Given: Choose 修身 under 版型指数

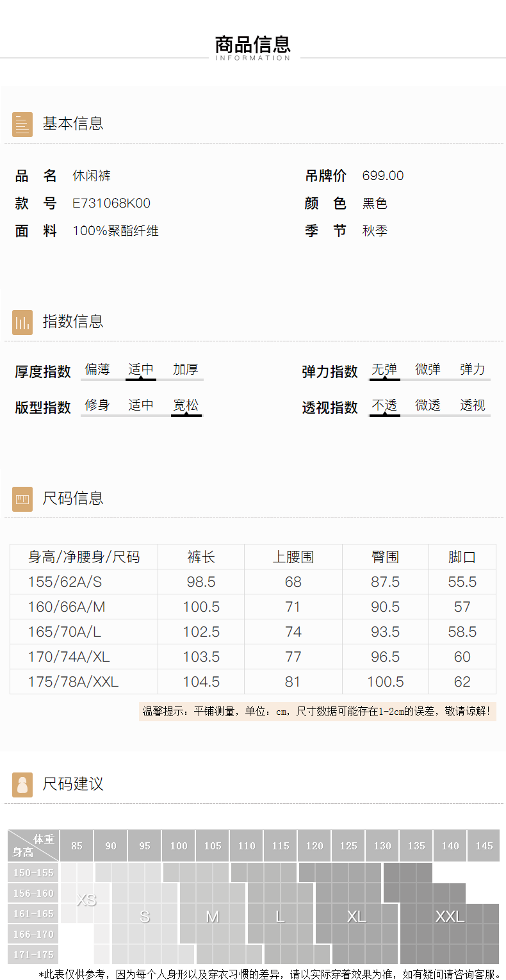Looking at the screenshot, I should coord(97,405).
